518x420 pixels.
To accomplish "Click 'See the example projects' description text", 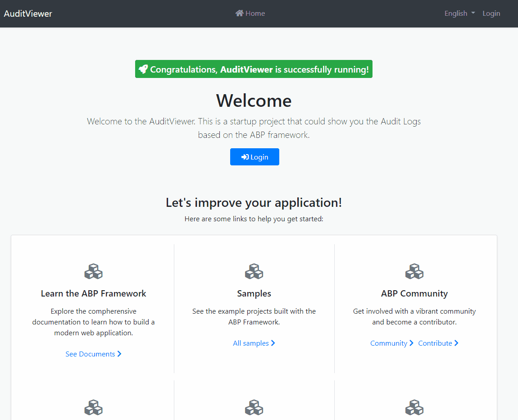I will [x=254, y=316].
